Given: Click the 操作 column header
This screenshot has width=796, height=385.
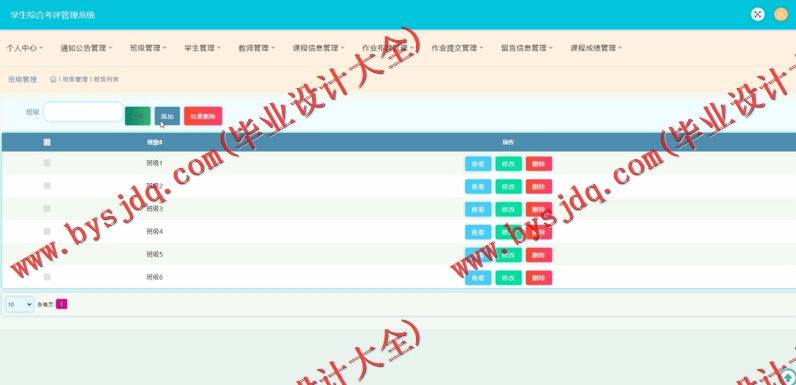Looking at the screenshot, I should coord(508,143).
